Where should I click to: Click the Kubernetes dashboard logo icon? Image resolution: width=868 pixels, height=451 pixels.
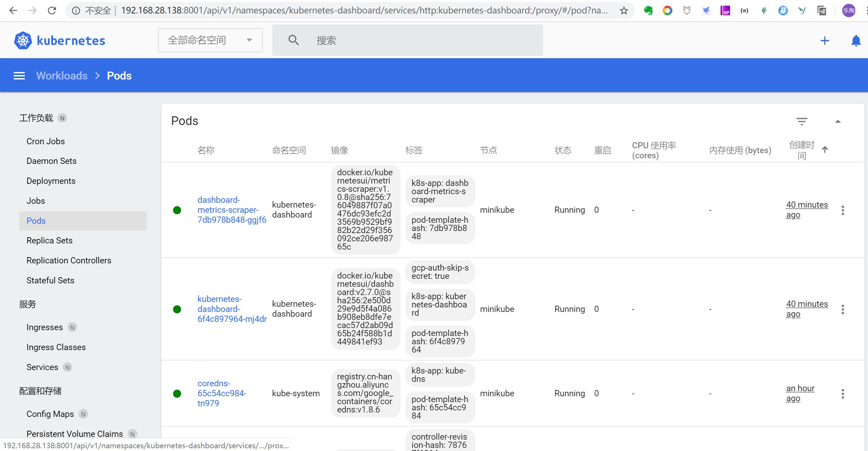click(x=23, y=40)
